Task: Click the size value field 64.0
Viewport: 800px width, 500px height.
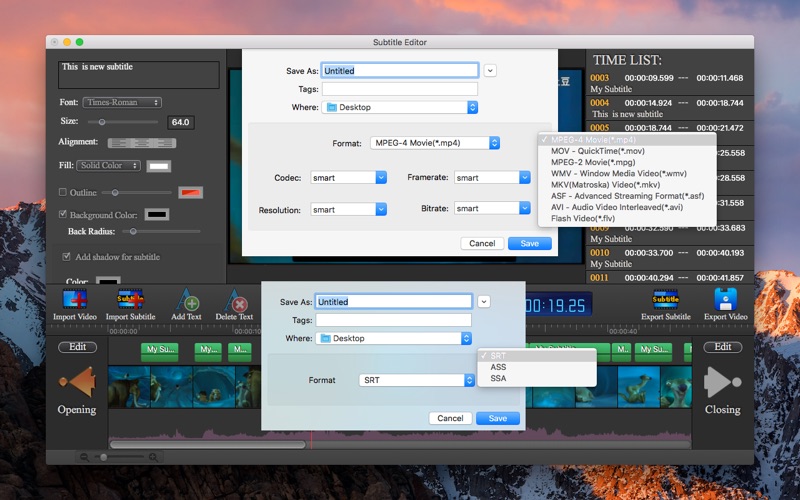Action: (x=181, y=122)
